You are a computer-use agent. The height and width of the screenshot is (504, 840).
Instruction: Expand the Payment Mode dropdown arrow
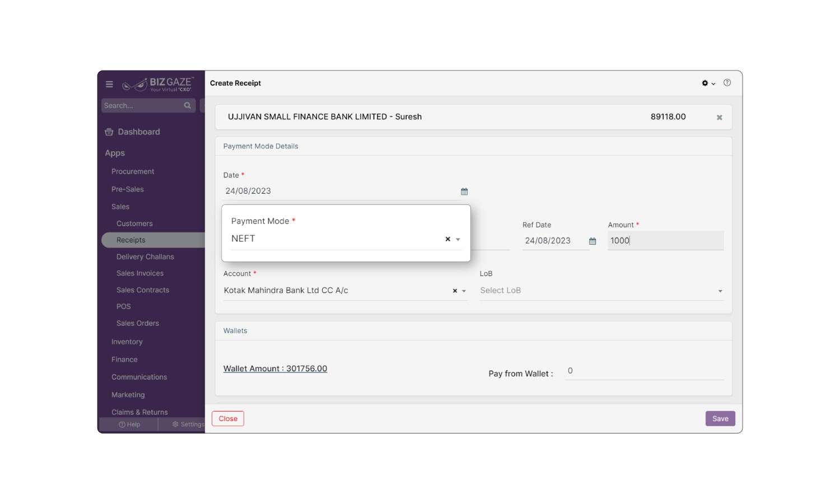[x=458, y=239]
